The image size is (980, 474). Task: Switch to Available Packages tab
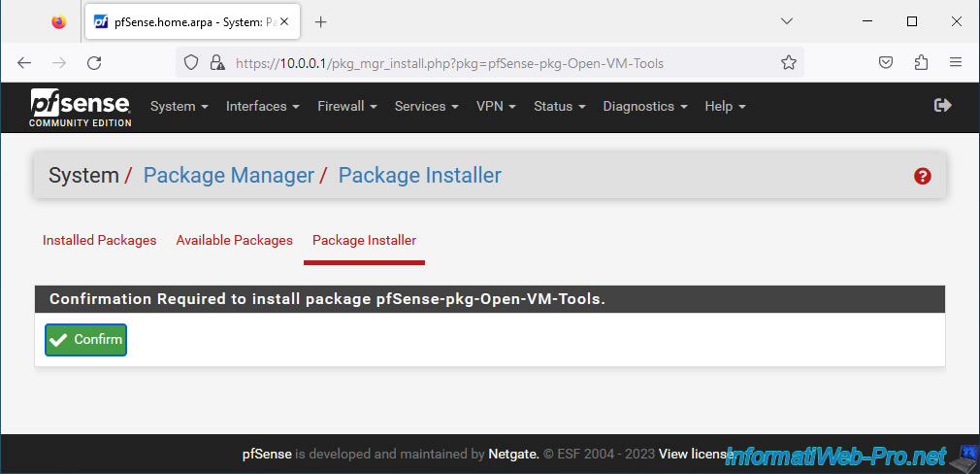coord(235,240)
